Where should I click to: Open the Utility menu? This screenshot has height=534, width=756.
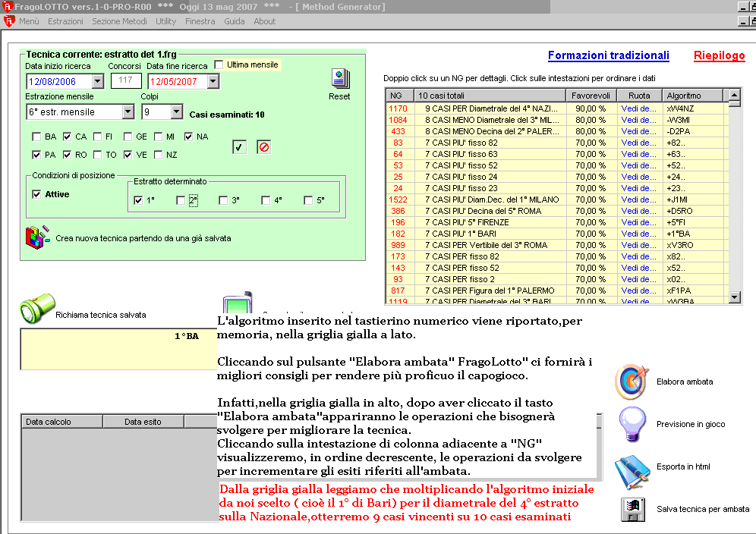(165, 21)
